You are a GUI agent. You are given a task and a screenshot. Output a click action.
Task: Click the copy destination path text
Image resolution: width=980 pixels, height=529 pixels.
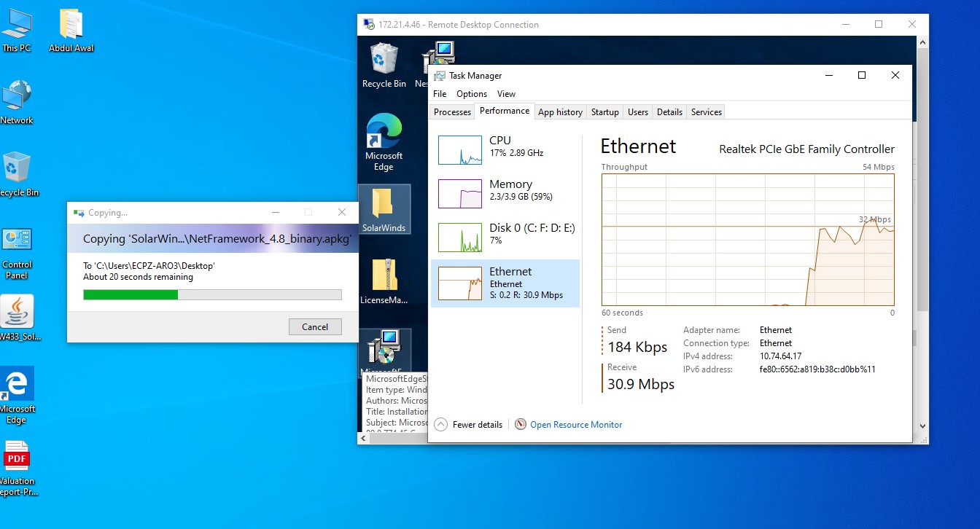[149, 266]
